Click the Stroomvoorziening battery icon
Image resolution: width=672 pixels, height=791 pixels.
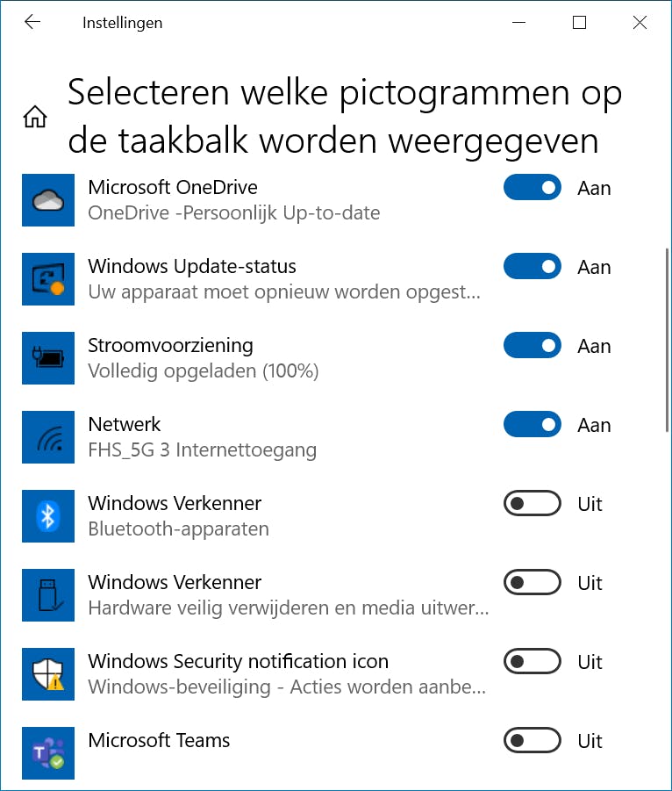48,358
